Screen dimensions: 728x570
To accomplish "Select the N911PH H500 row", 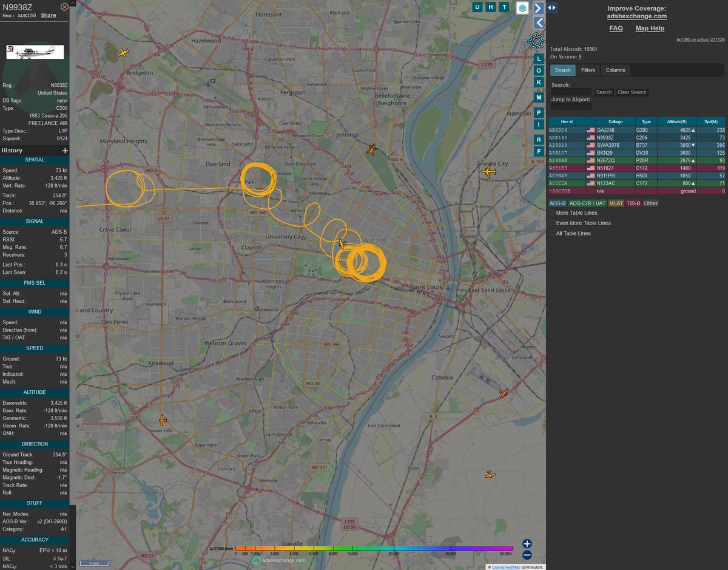I will coord(637,175).
